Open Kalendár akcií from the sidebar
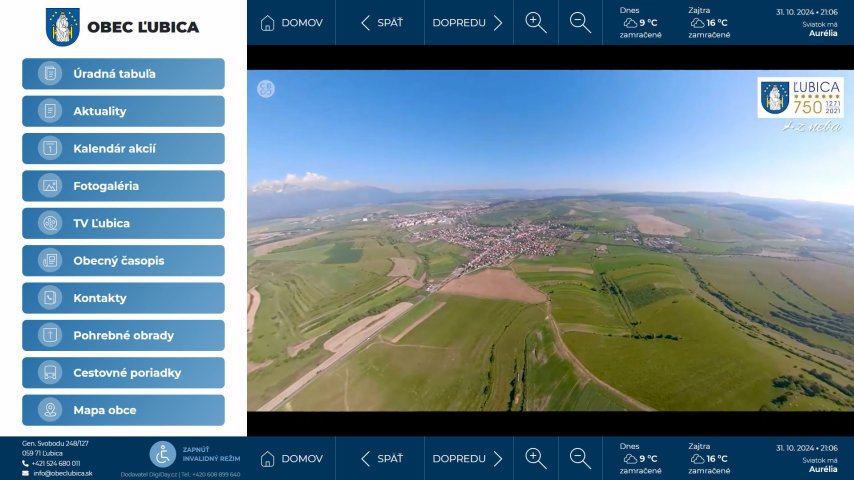 [123, 149]
